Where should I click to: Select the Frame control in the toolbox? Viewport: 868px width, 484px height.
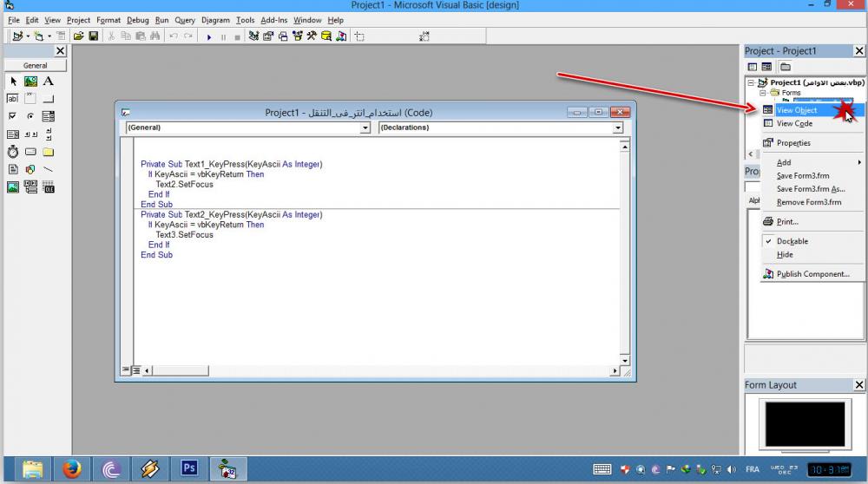click(30, 99)
